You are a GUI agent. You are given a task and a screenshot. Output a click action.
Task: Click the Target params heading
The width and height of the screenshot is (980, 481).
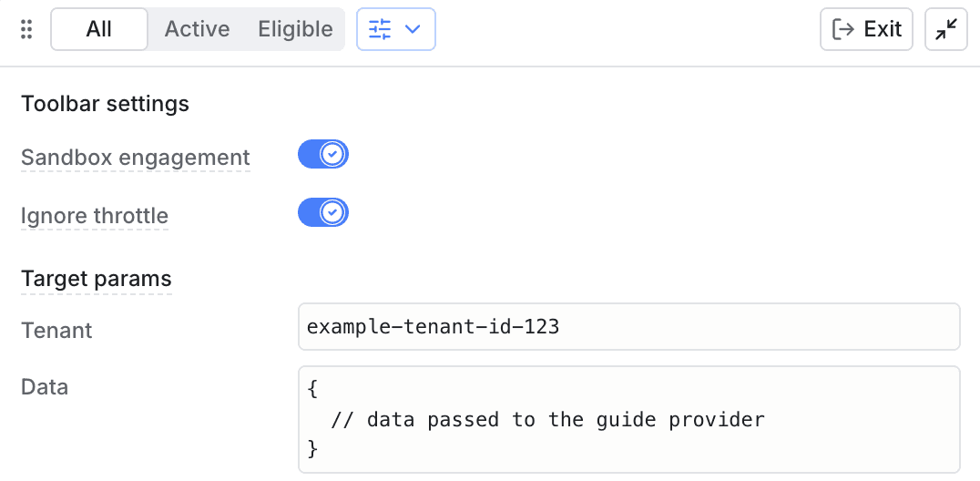point(96,279)
